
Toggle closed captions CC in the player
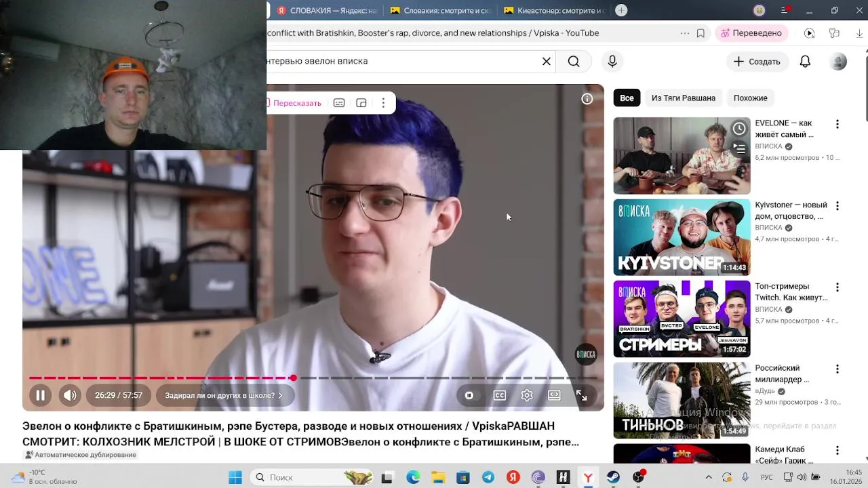point(500,396)
